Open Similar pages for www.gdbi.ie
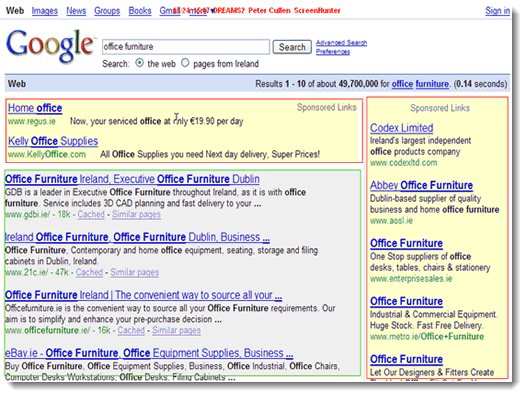527x397 pixels. 136,214
